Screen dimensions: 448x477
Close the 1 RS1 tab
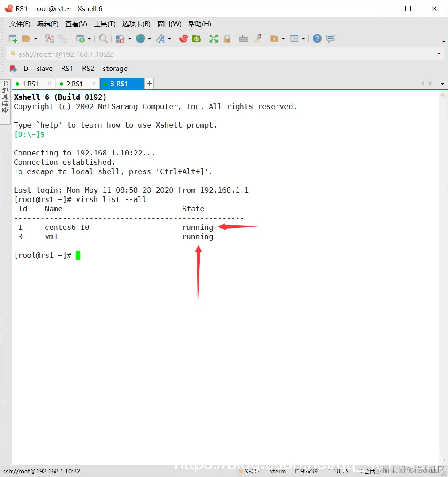[x=49, y=84]
